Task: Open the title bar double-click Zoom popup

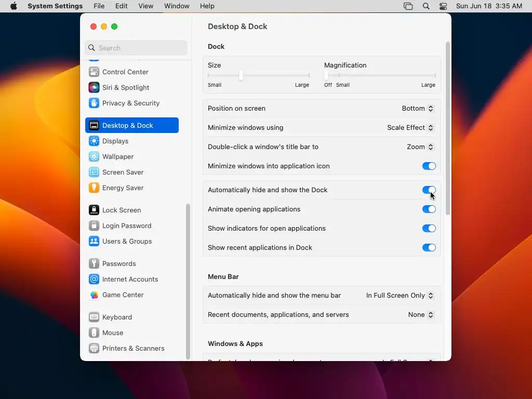Action: [420, 147]
